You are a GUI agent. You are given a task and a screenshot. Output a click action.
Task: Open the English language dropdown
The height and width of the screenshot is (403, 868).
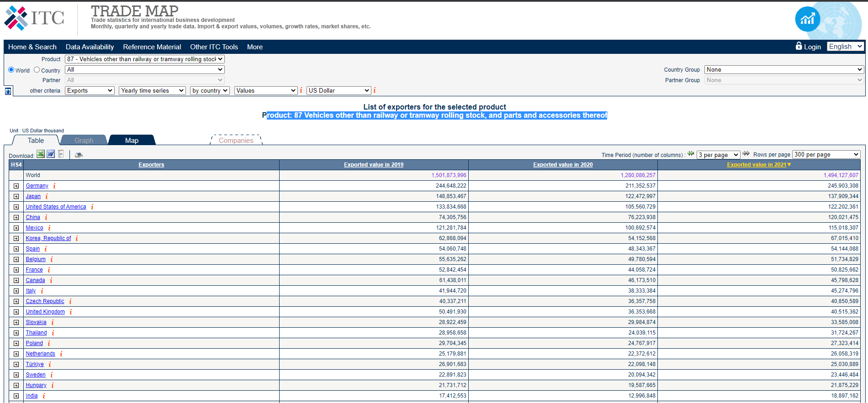point(846,46)
